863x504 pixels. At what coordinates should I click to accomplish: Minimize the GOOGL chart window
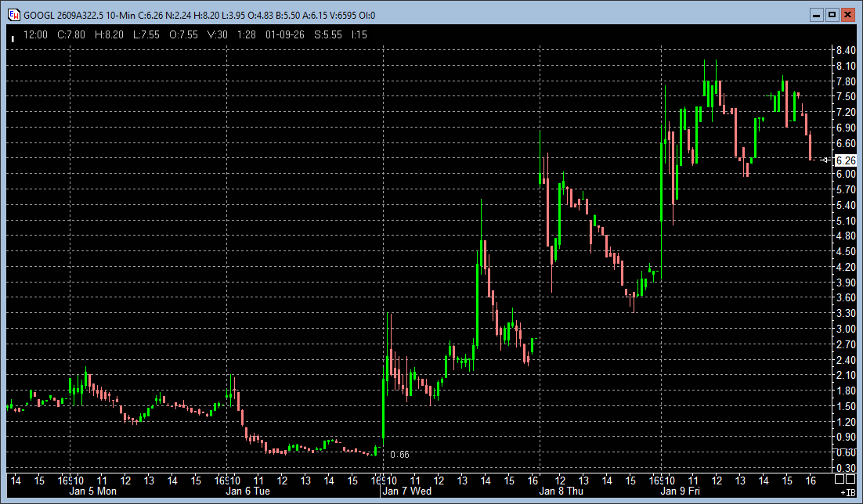pos(817,15)
